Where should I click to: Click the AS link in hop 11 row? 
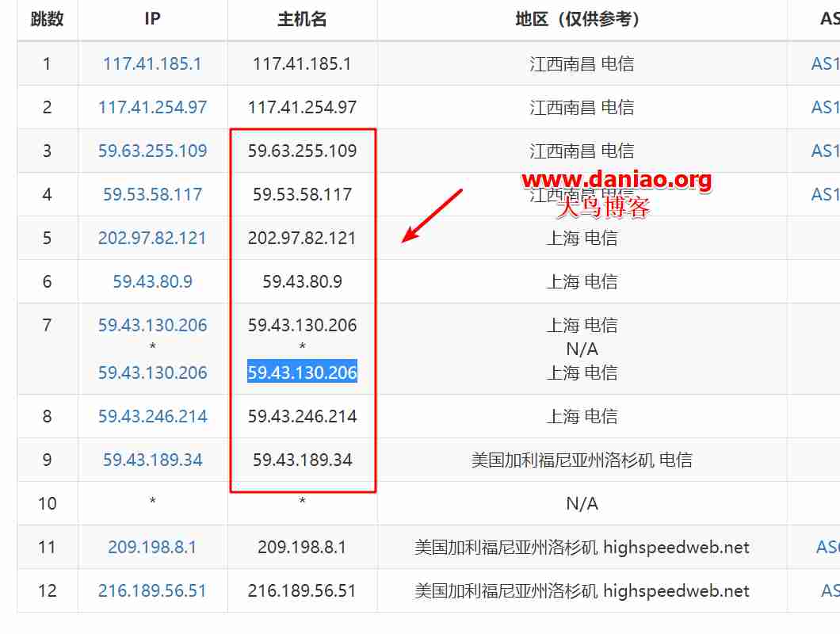827,547
